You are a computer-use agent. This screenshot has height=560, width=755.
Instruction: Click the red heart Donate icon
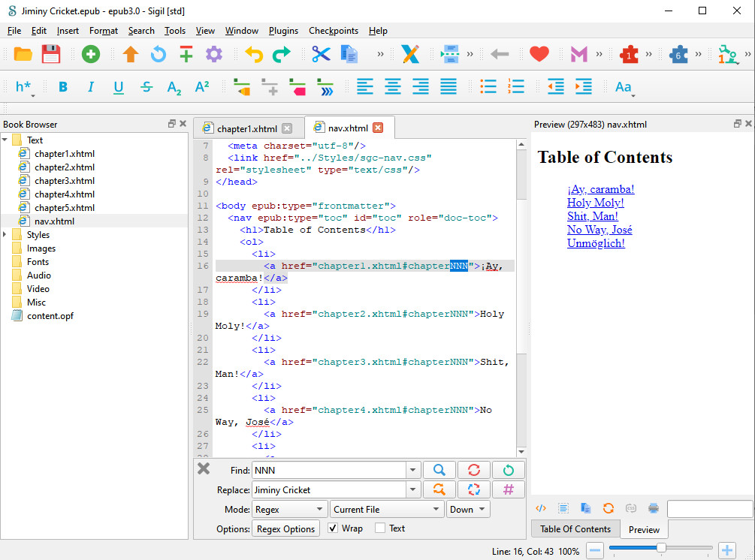pos(539,54)
